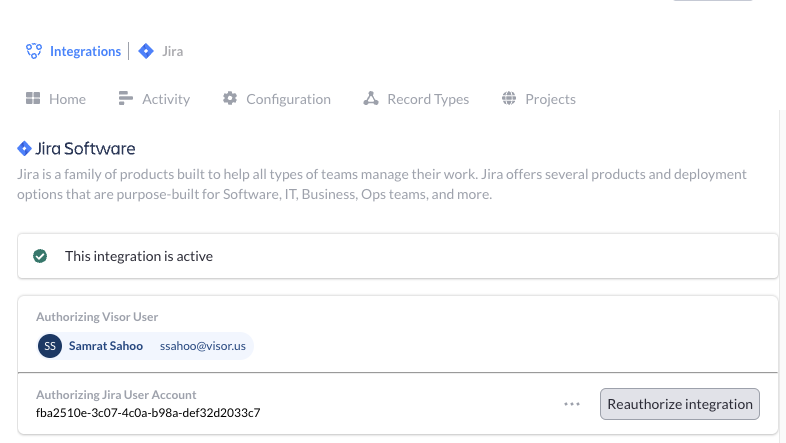This screenshot has height=443, width=786.
Task: Select the Jira breadcrumb text
Action: pos(172,51)
